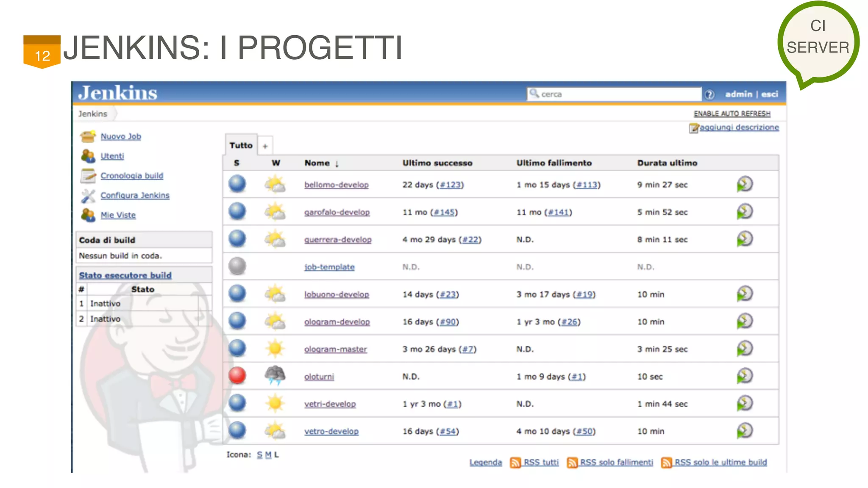
Task: Click the blue status ball of bellomo-develop
Action: coord(237,184)
